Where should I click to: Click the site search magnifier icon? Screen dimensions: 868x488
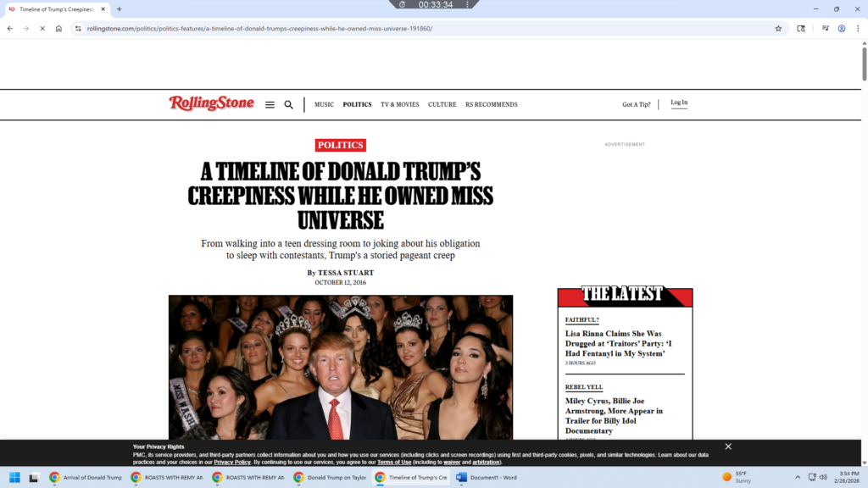click(x=288, y=105)
